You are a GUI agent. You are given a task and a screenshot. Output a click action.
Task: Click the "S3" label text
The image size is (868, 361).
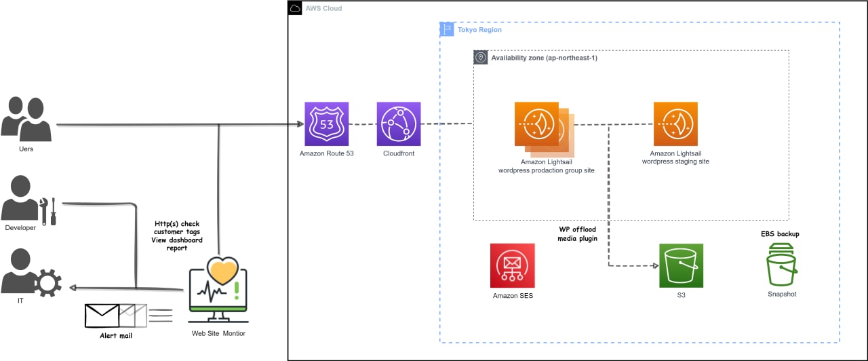[682, 296]
